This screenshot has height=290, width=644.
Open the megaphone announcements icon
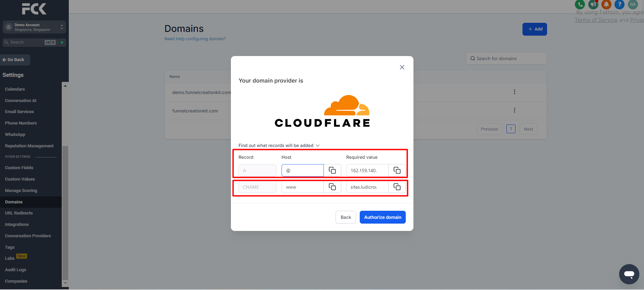pos(593,4)
